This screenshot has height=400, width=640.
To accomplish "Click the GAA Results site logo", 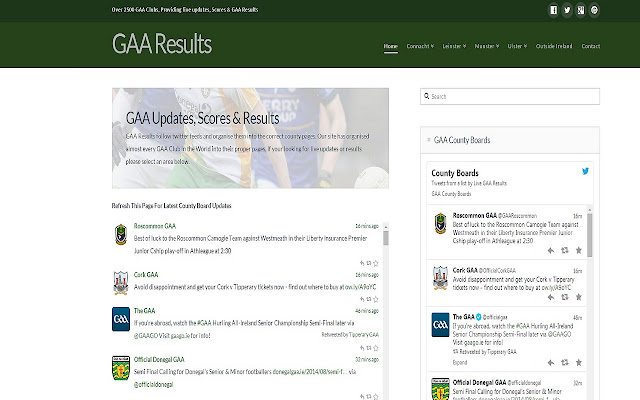I will click(162, 44).
